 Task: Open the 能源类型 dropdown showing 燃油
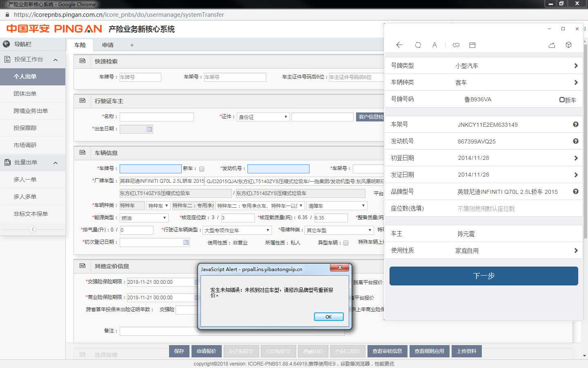point(144,218)
